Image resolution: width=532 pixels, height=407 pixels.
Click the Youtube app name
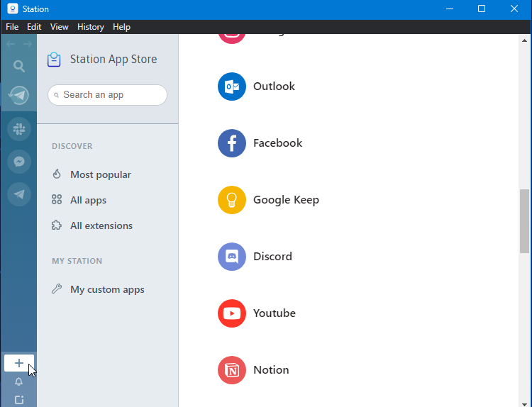click(x=275, y=313)
